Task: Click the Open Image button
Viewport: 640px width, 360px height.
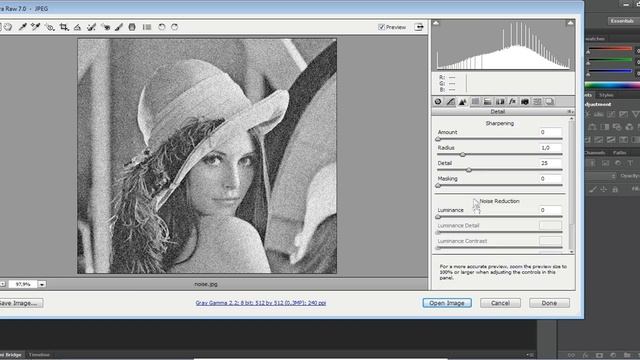Action: pyautogui.click(x=447, y=303)
